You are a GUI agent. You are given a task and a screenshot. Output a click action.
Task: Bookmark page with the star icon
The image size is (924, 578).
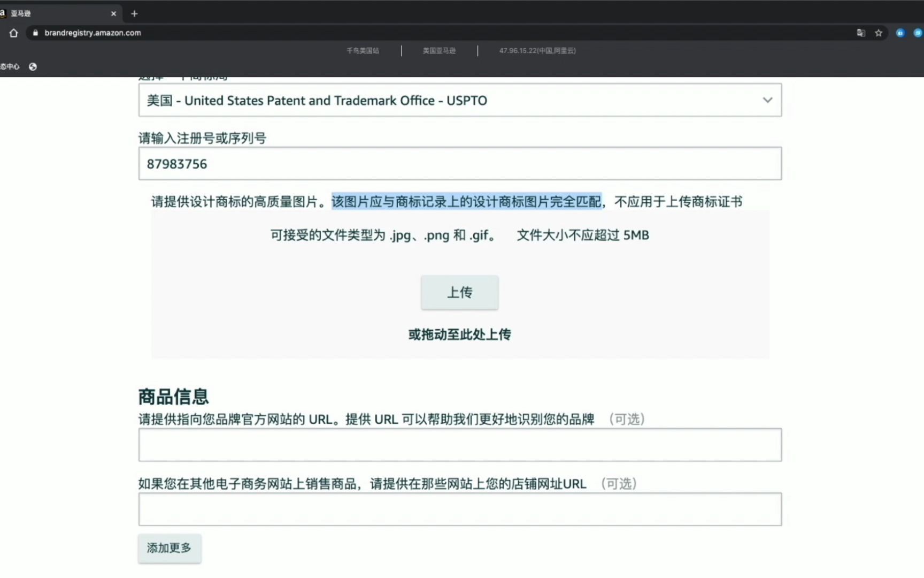(x=879, y=33)
